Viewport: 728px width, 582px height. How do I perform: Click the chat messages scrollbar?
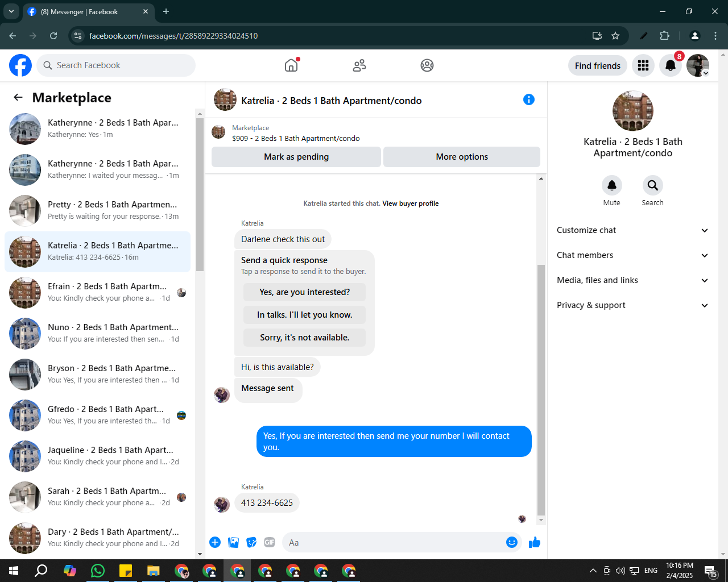[x=541, y=389]
